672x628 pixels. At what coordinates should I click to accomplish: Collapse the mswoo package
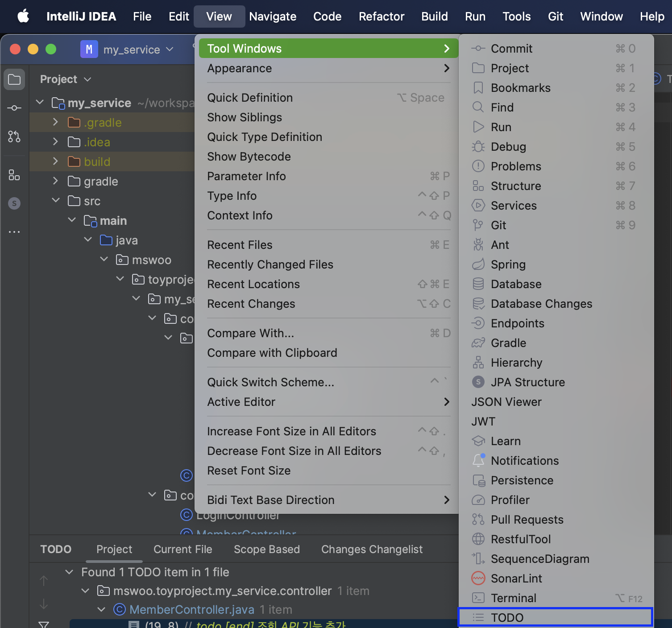pos(104,260)
